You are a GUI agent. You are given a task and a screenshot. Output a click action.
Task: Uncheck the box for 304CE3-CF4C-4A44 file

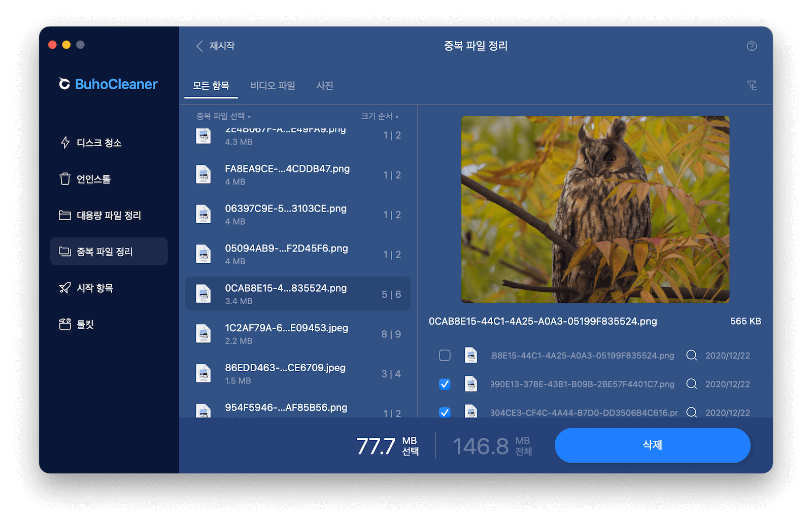(445, 412)
